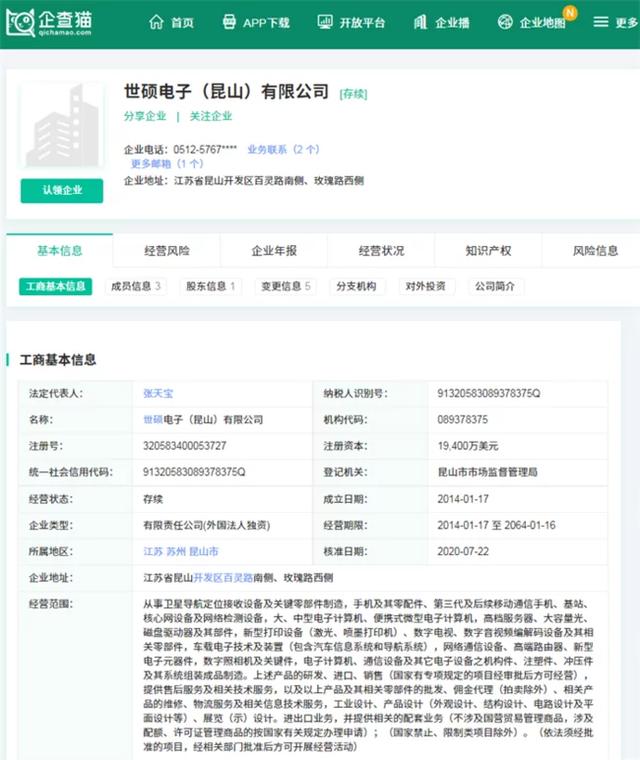640x760 pixels.
Task: Click the home icon beside 首页
Action: point(156,22)
